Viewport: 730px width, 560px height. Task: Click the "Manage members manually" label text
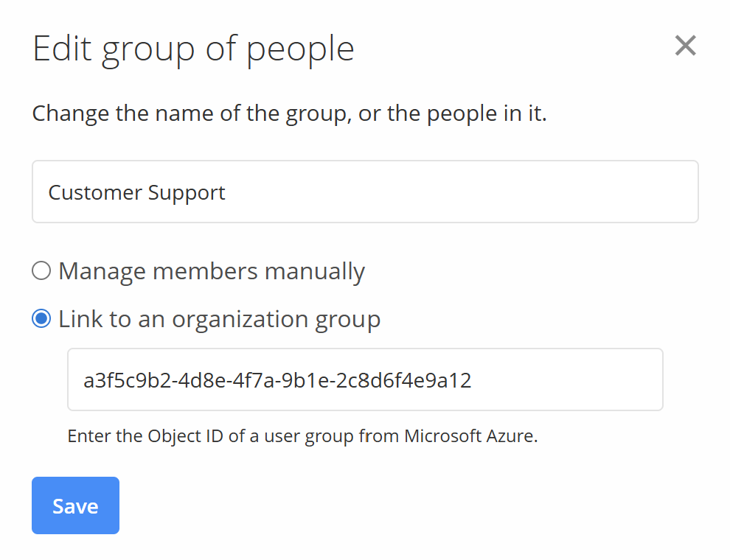(x=212, y=271)
